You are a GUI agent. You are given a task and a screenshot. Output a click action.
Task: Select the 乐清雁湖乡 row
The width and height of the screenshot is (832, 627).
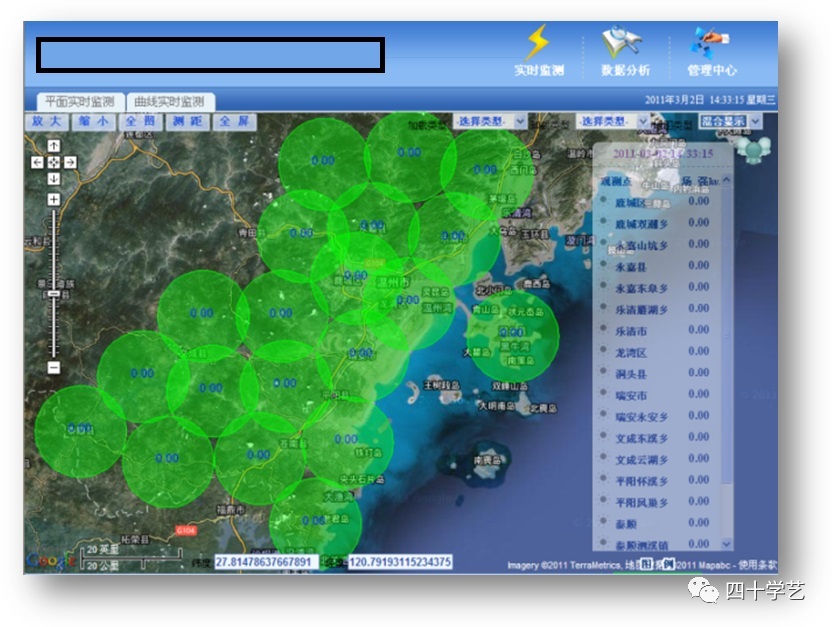658,309
